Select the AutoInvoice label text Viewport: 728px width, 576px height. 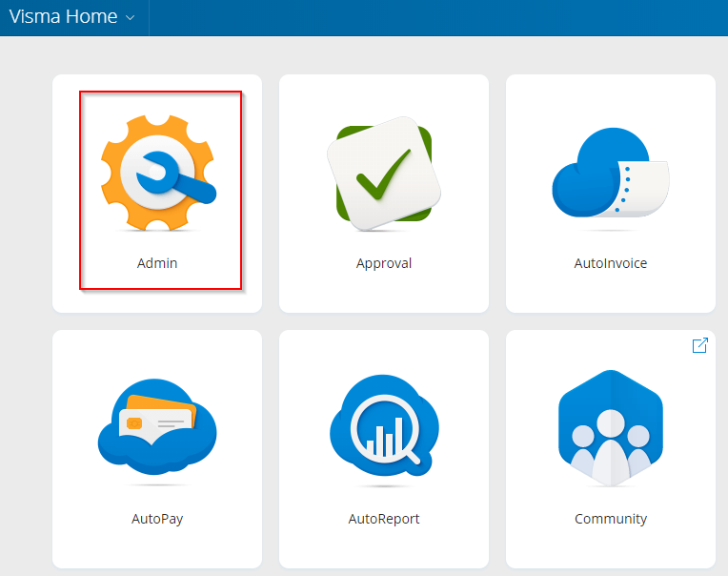point(611,263)
